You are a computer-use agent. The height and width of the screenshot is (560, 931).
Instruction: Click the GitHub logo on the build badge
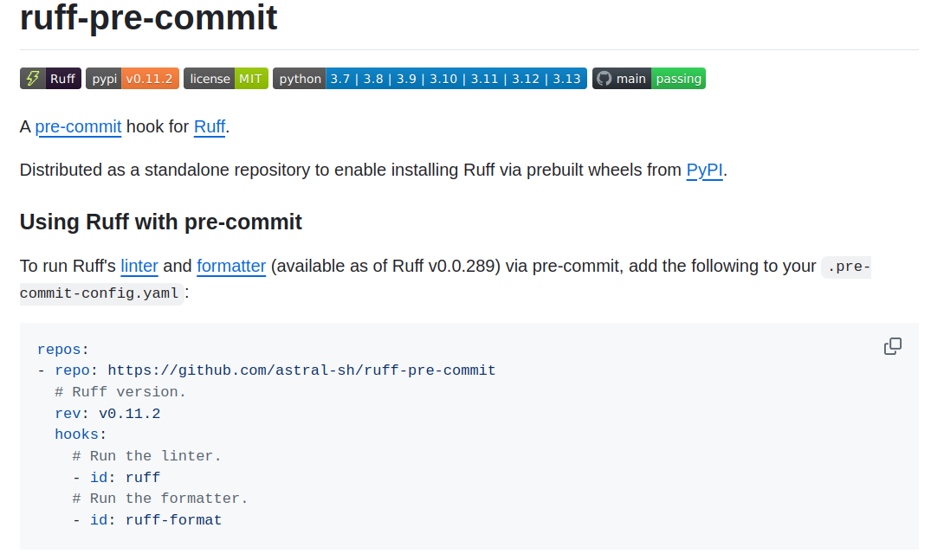(604, 79)
